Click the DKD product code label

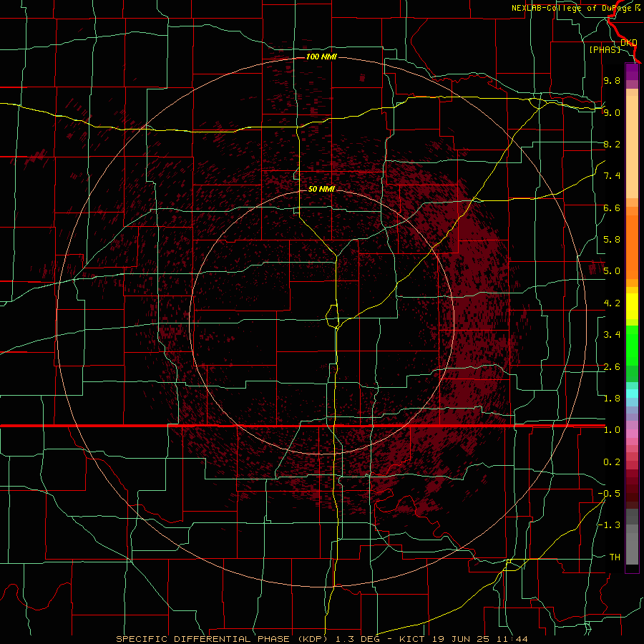pyautogui.click(x=629, y=42)
